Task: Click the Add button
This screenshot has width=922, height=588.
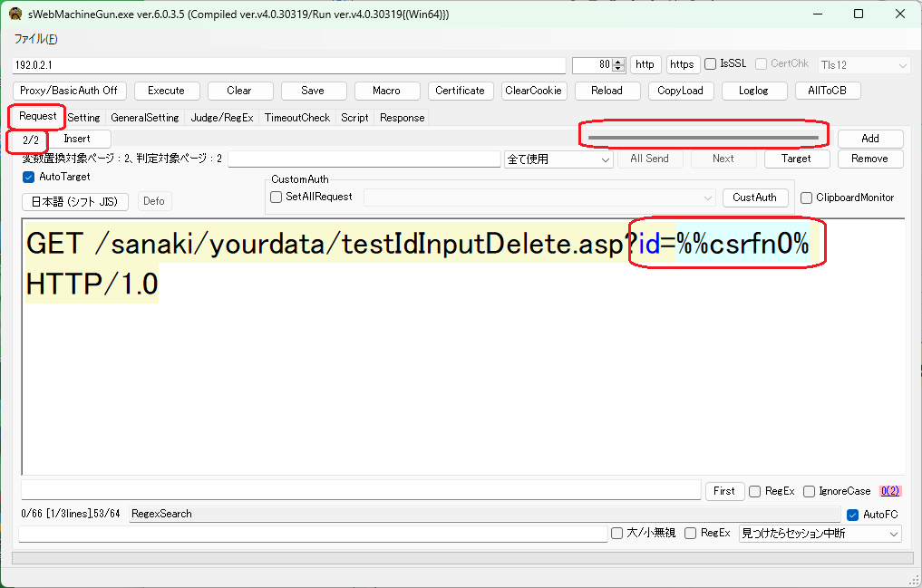Action: pyautogui.click(x=870, y=139)
